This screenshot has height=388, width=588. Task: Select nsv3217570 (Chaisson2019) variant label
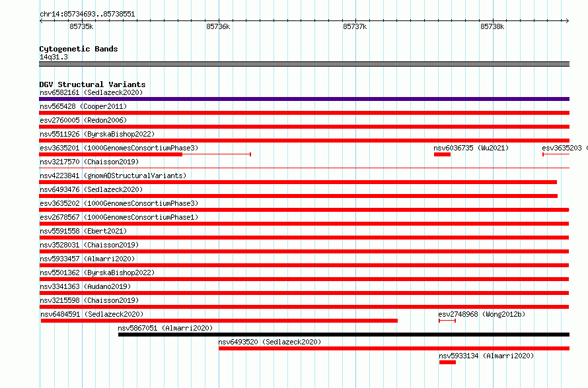89,162
